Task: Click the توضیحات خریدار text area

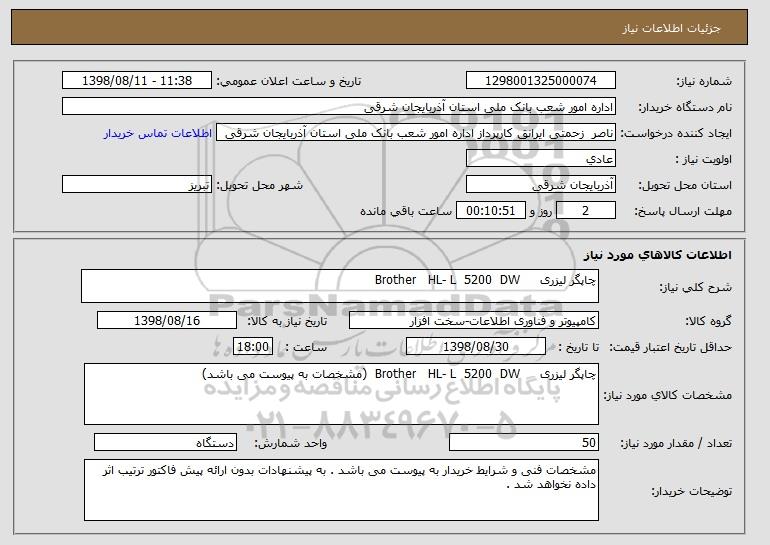Action: click(341, 490)
